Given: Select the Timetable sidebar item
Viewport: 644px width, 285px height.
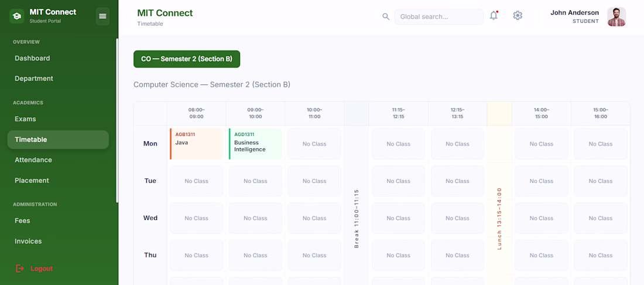Looking at the screenshot, I should (58, 140).
